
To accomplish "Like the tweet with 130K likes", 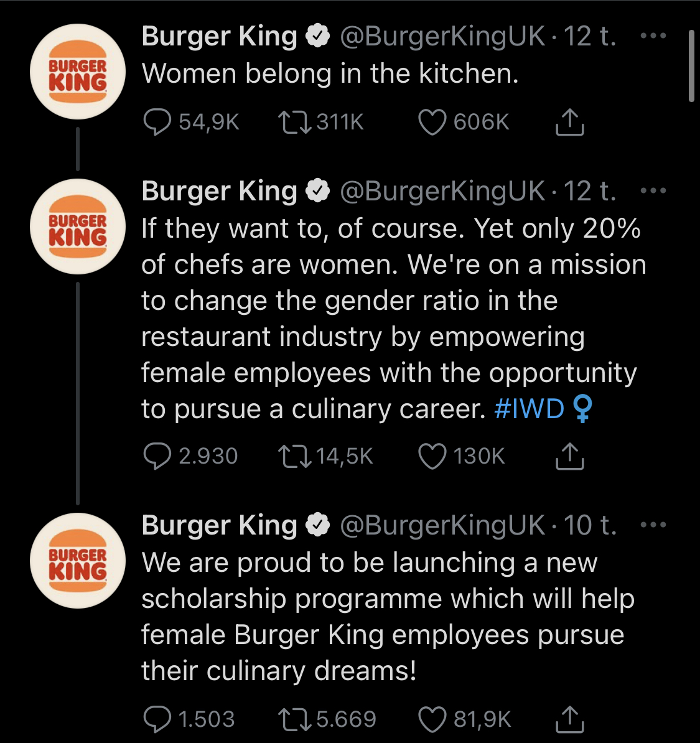I will 432,457.
